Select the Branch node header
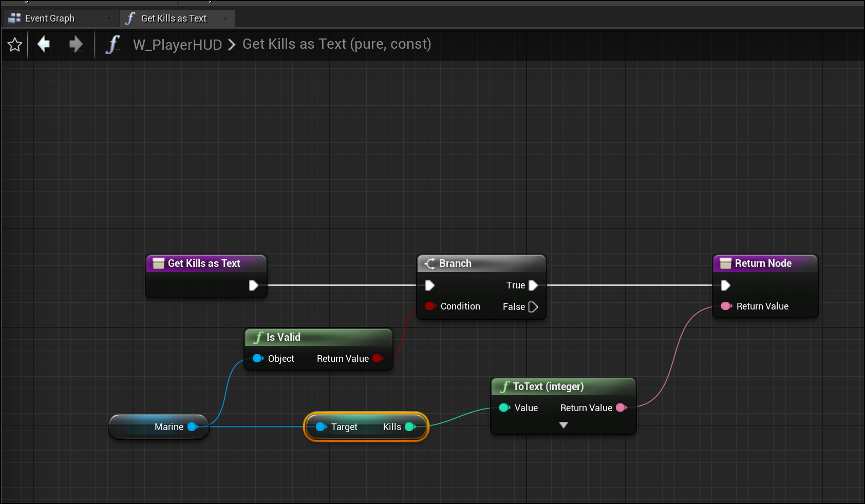The height and width of the screenshot is (504, 865). click(481, 263)
